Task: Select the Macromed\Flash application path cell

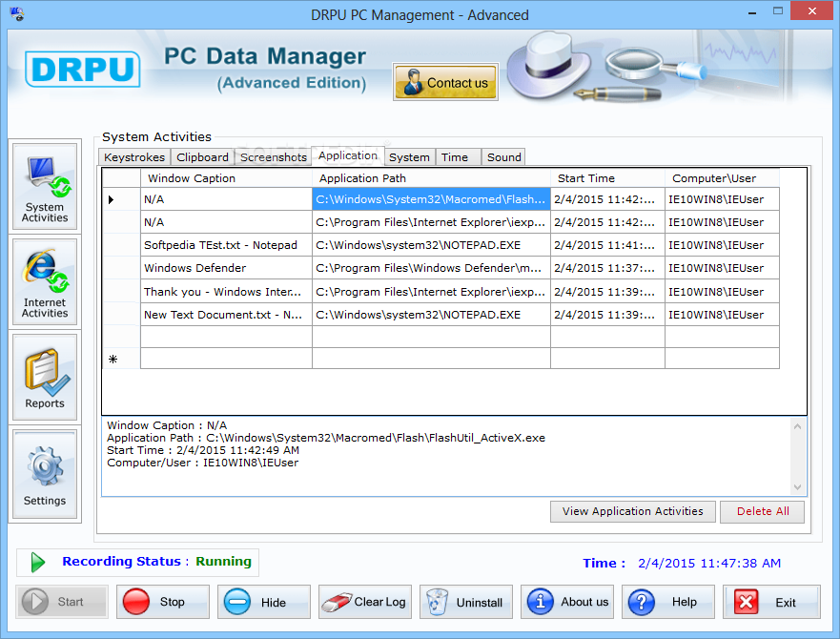Action: pyautogui.click(x=431, y=199)
